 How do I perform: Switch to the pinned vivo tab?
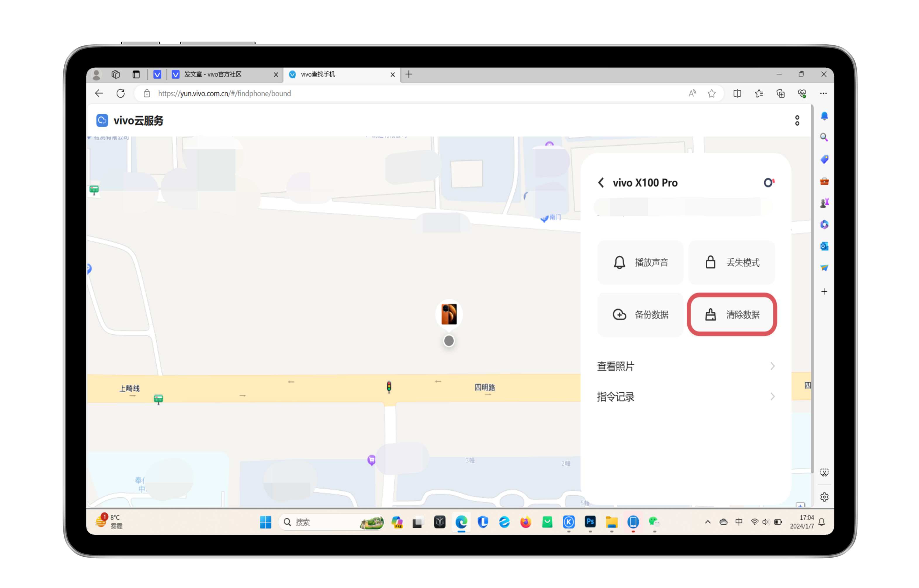[x=157, y=75]
